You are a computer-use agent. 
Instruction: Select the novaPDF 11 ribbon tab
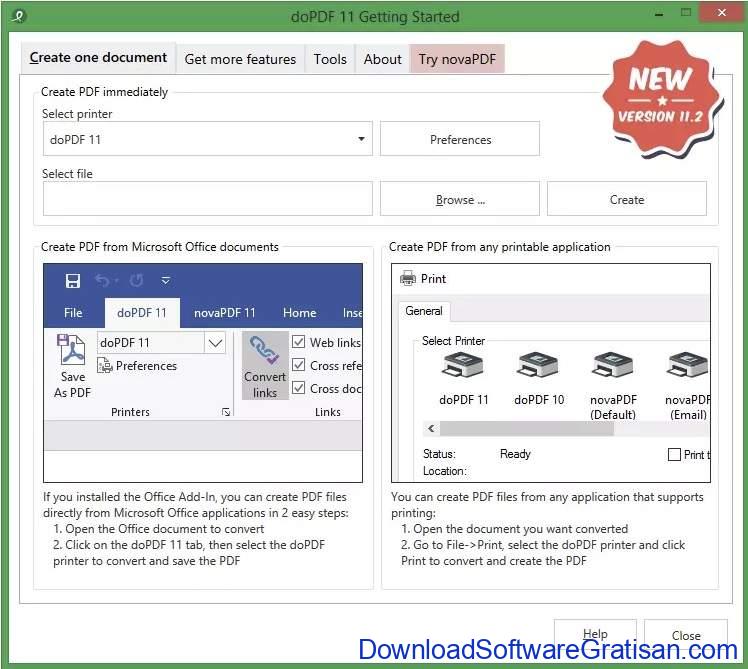tap(224, 313)
